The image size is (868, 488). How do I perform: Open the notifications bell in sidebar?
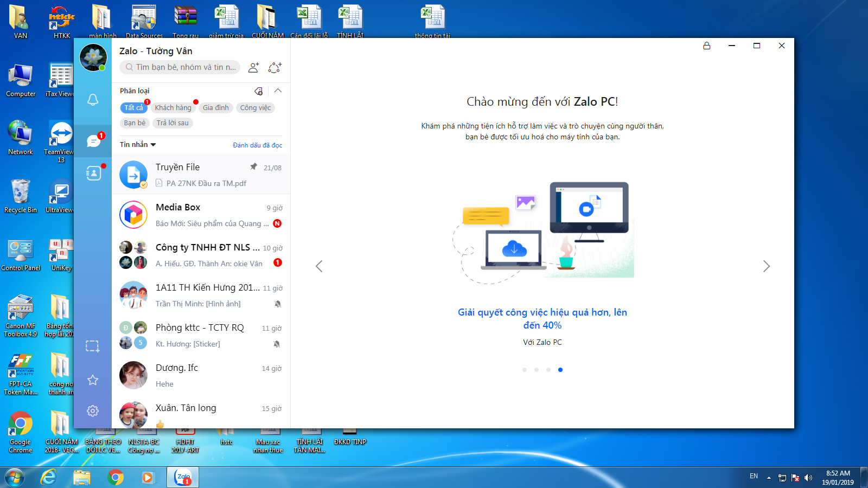[x=93, y=100]
